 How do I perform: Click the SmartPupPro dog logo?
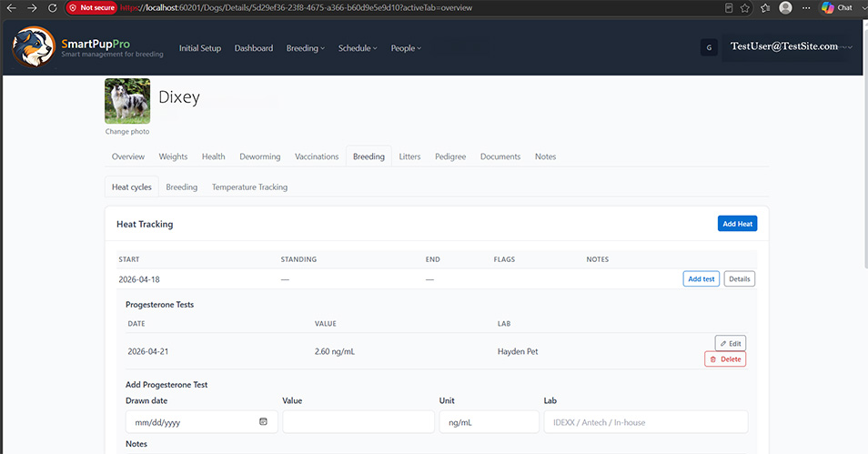pyautogui.click(x=34, y=47)
